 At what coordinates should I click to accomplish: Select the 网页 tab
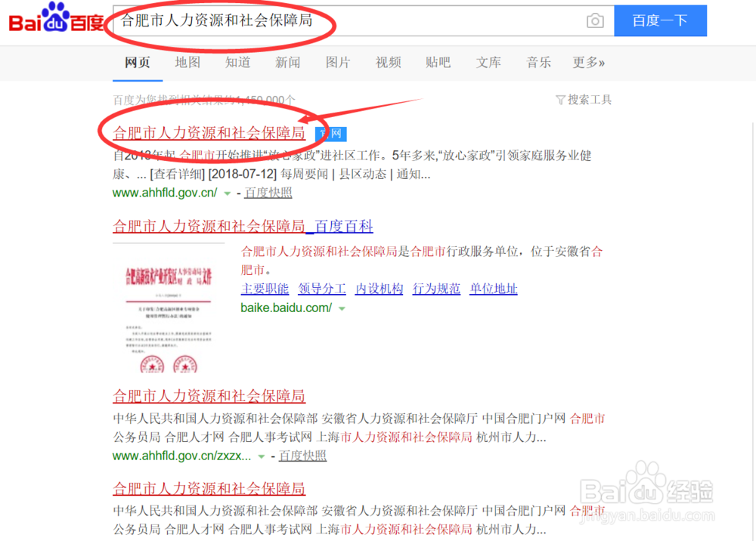click(138, 63)
